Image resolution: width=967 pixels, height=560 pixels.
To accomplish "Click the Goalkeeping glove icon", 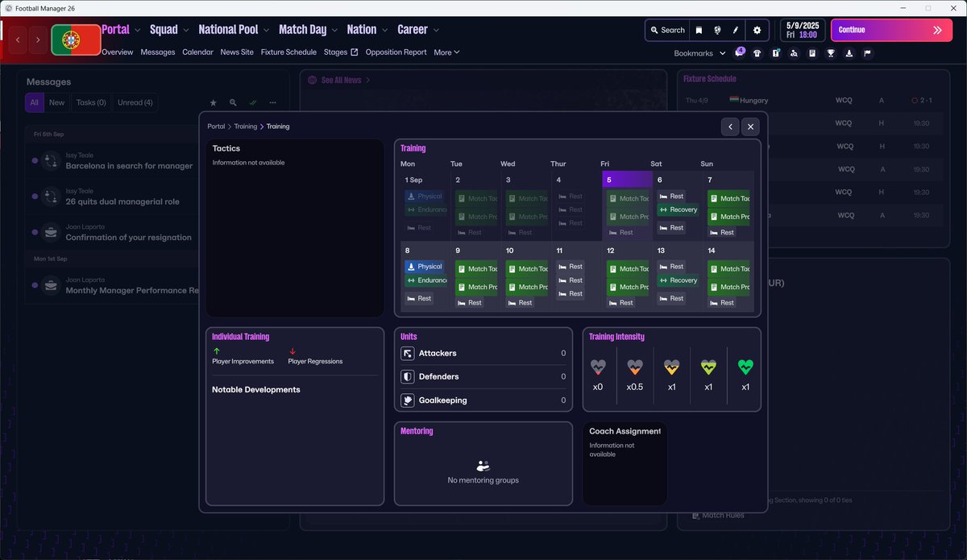I will pos(408,400).
